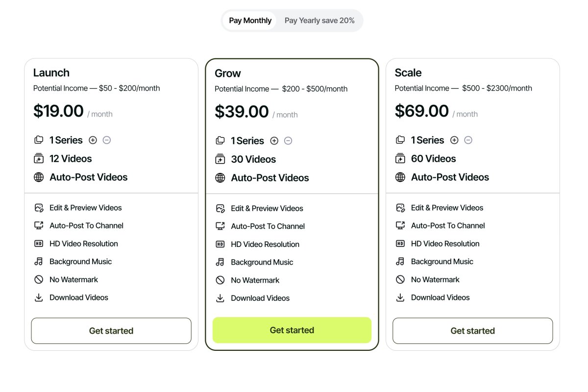Remove a series from the Scale plan
The width and height of the screenshot is (588, 392).
pos(468,140)
